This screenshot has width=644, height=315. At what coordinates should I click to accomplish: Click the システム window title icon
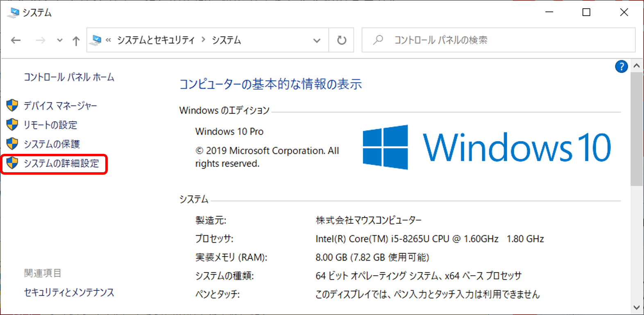13,13
